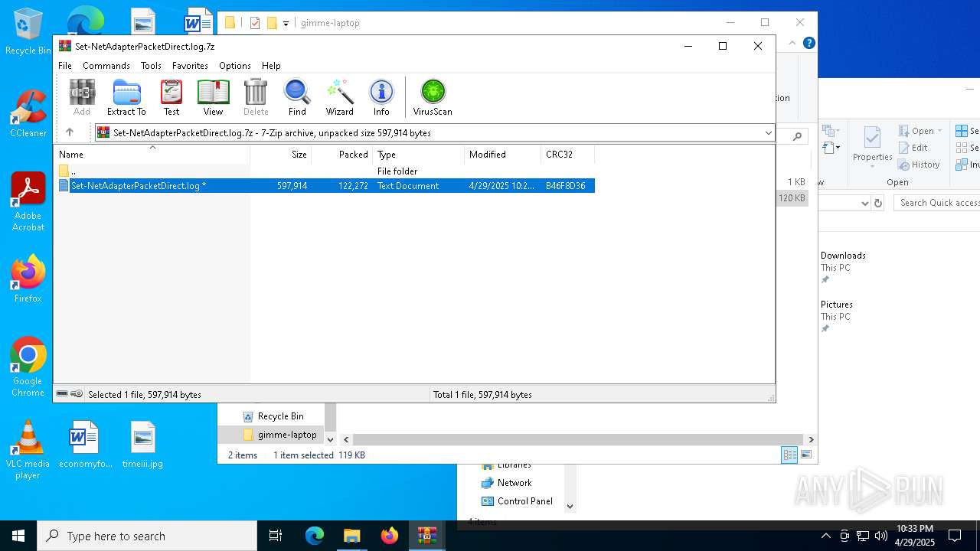Open the Options menu
Viewport: 980px width, 551px height.
pyautogui.click(x=235, y=66)
